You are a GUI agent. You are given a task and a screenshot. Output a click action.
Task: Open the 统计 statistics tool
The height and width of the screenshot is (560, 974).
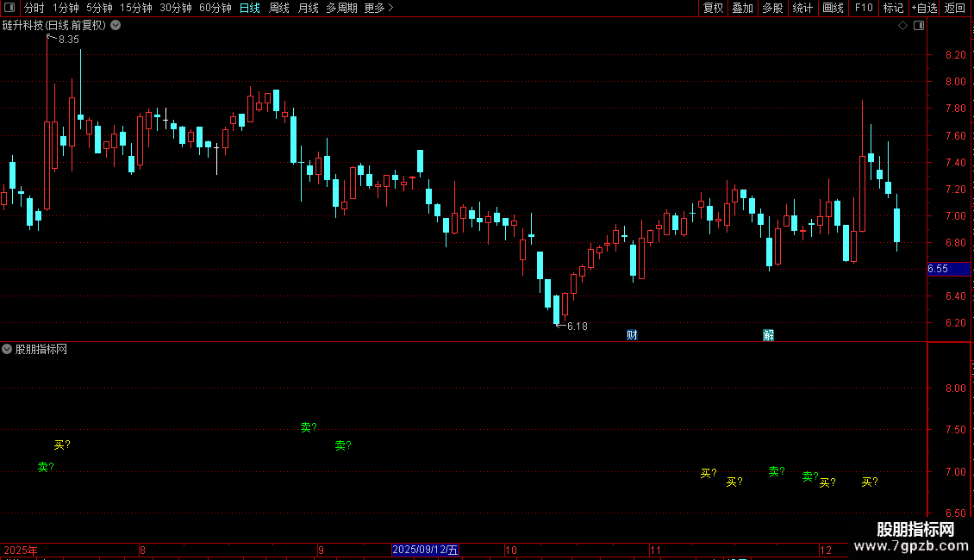pyautogui.click(x=802, y=8)
